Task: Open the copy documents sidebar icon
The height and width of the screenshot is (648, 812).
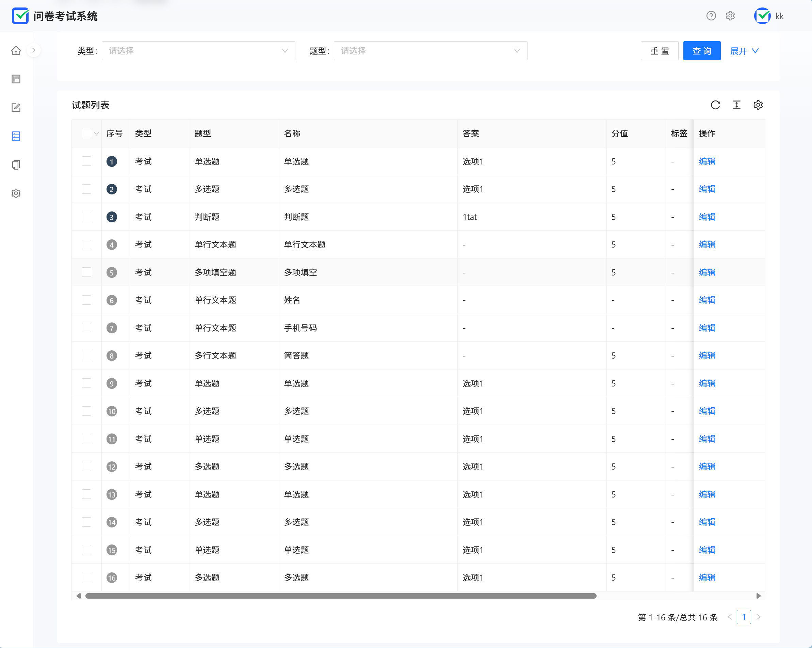Action: point(16,164)
